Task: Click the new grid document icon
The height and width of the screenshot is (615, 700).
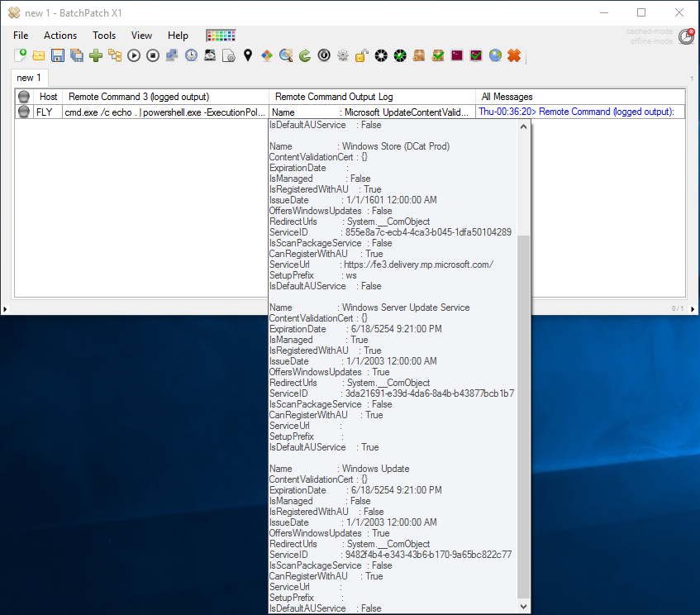Action: click(21, 55)
